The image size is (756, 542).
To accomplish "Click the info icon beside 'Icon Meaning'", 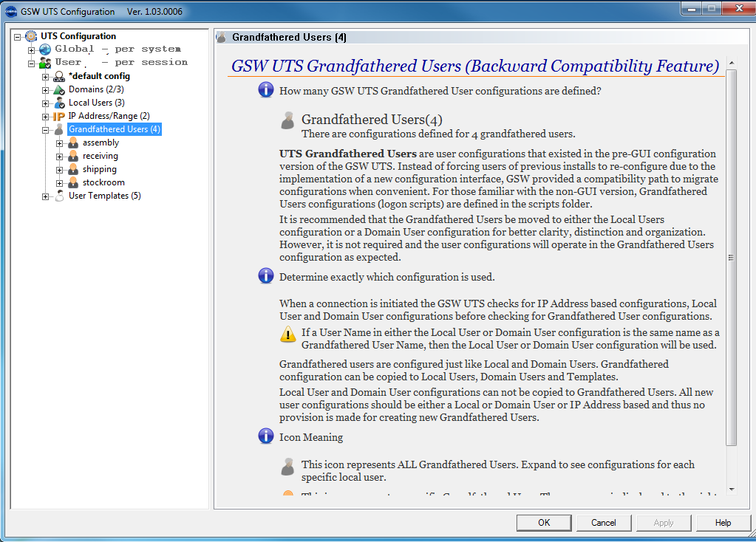I will tap(265, 436).
